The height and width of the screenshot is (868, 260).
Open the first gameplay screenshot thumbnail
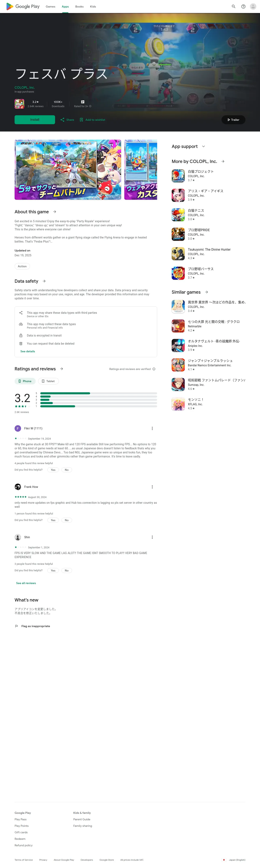[68, 169]
